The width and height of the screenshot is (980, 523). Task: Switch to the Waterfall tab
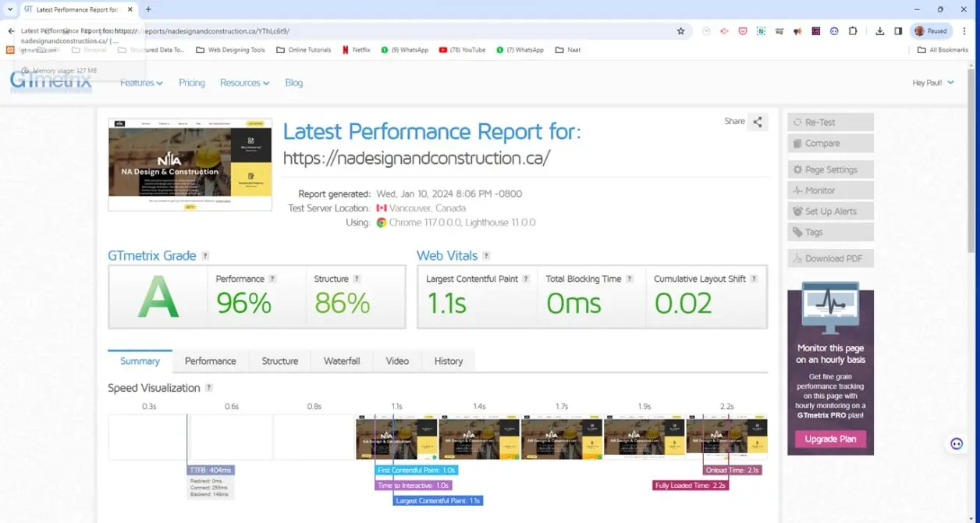click(x=342, y=361)
